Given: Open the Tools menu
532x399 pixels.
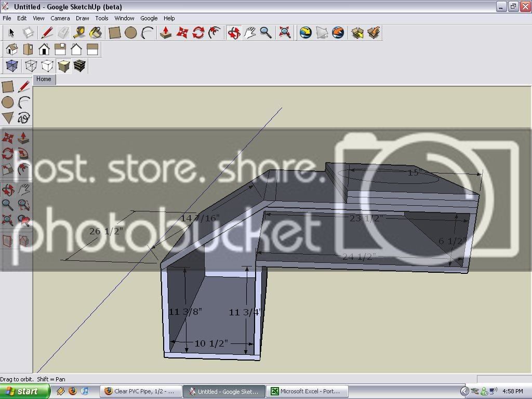Looking at the screenshot, I should [101, 18].
